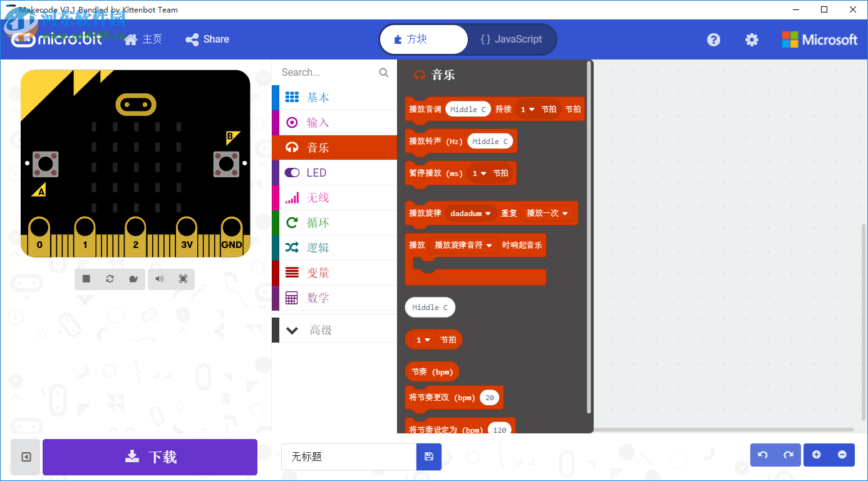The width and height of the screenshot is (868, 481).
Task: Open the 播放一次 repeat dropdown
Action: coord(545,213)
